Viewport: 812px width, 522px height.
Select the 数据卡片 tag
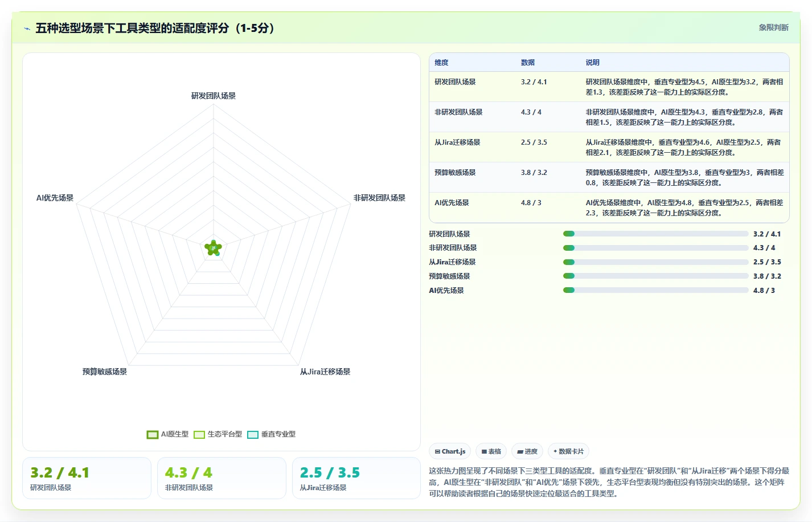pos(568,451)
